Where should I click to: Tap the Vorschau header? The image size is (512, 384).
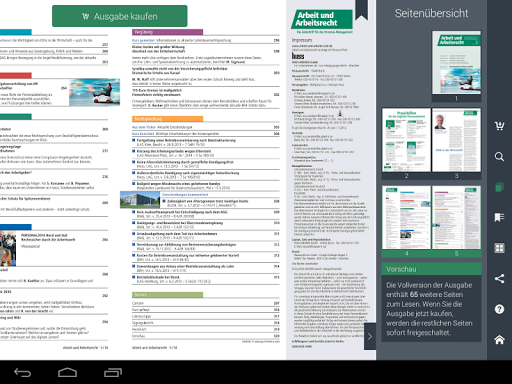coord(431,269)
